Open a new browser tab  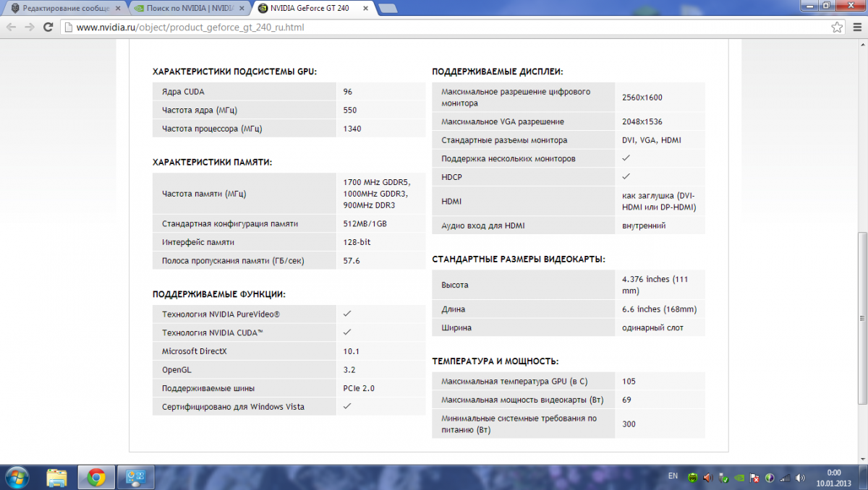click(x=387, y=9)
